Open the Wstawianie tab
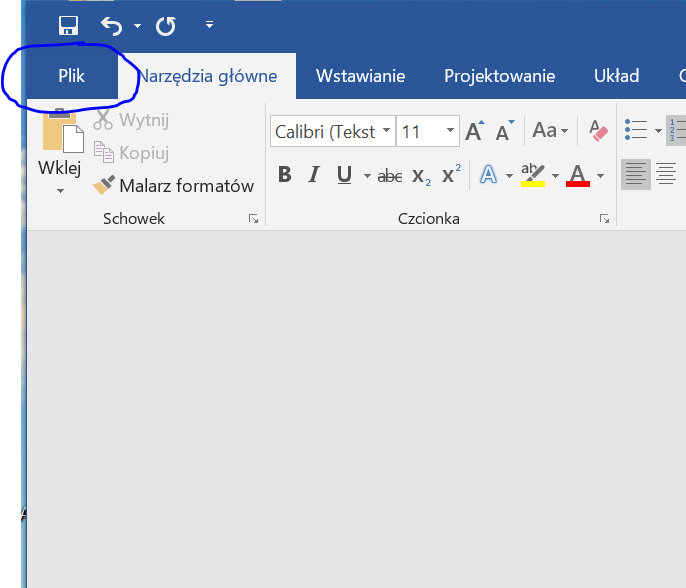The image size is (686, 588). pyautogui.click(x=360, y=76)
